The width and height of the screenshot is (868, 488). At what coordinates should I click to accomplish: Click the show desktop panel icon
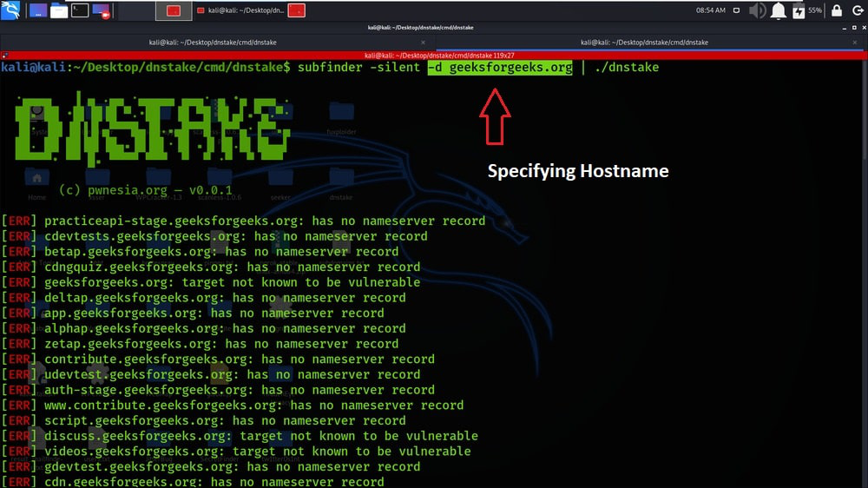(37, 10)
